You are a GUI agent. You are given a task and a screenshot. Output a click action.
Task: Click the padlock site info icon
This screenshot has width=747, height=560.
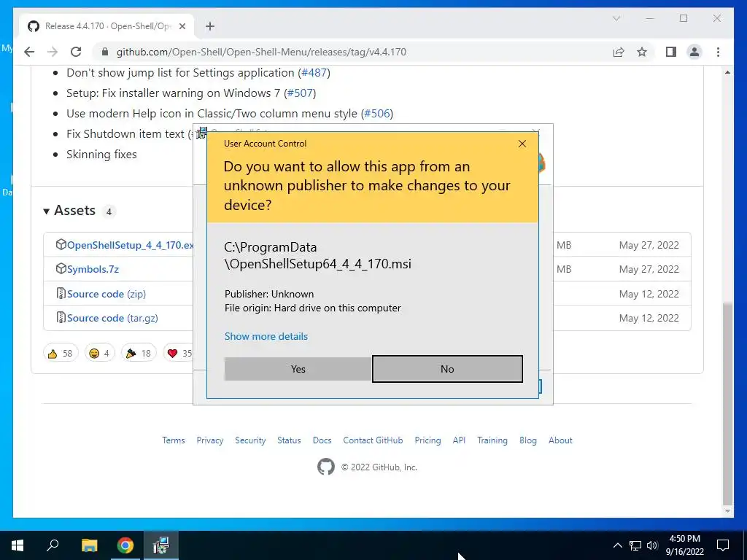click(105, 52)
